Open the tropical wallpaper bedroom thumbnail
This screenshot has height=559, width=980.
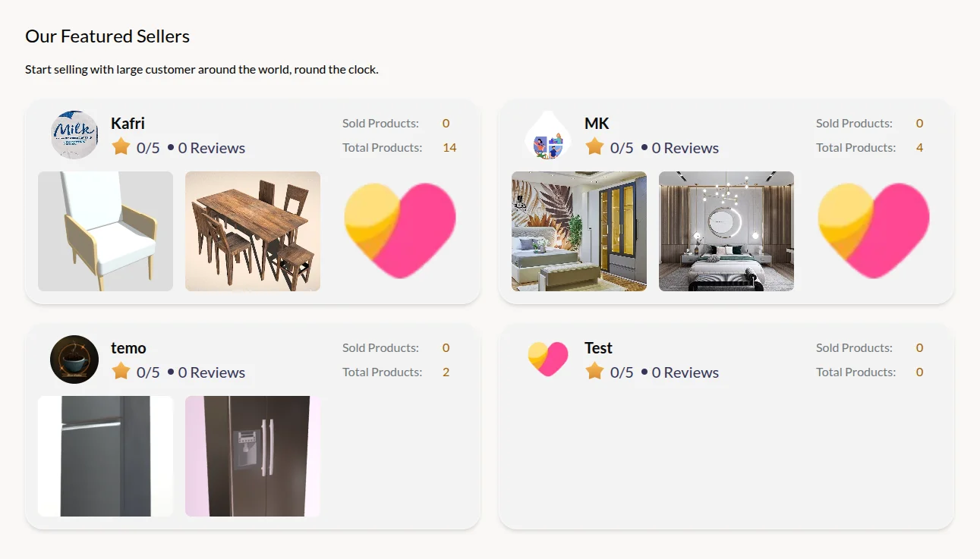(579, 231)
